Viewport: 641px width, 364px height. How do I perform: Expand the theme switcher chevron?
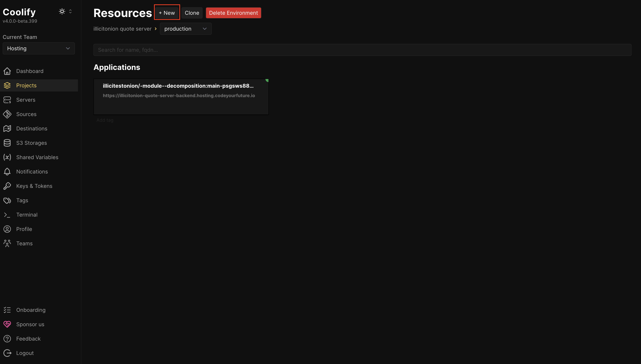(x=70, y=11)
